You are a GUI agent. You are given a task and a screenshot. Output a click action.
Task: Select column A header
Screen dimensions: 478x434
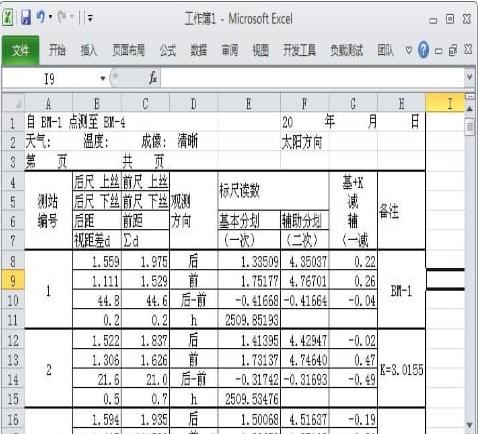tap(48, 103)
